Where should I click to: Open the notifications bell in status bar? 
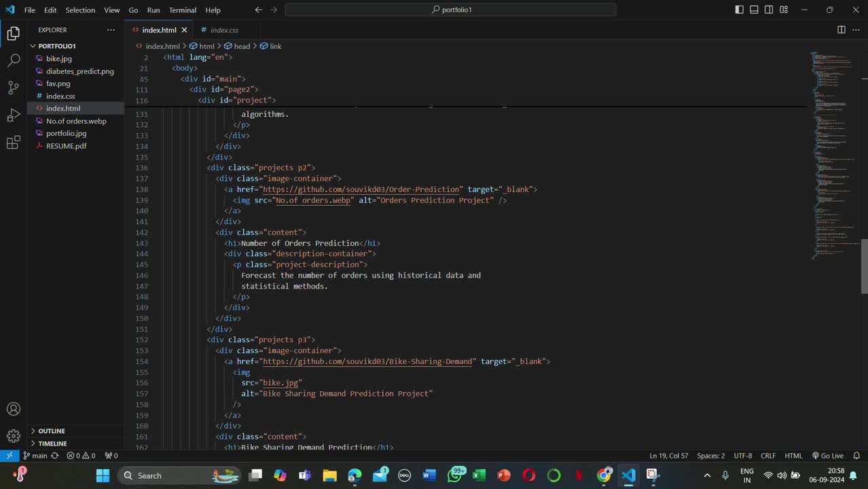point(856,456)
